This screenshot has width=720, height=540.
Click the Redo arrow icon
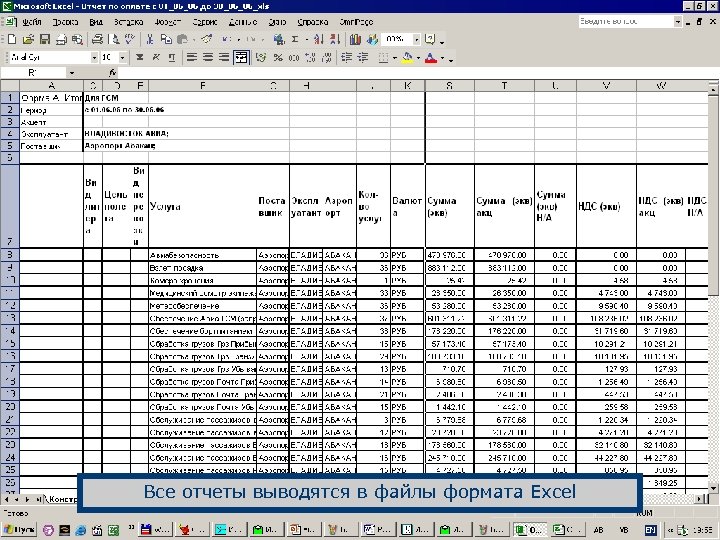coord(251,39)
